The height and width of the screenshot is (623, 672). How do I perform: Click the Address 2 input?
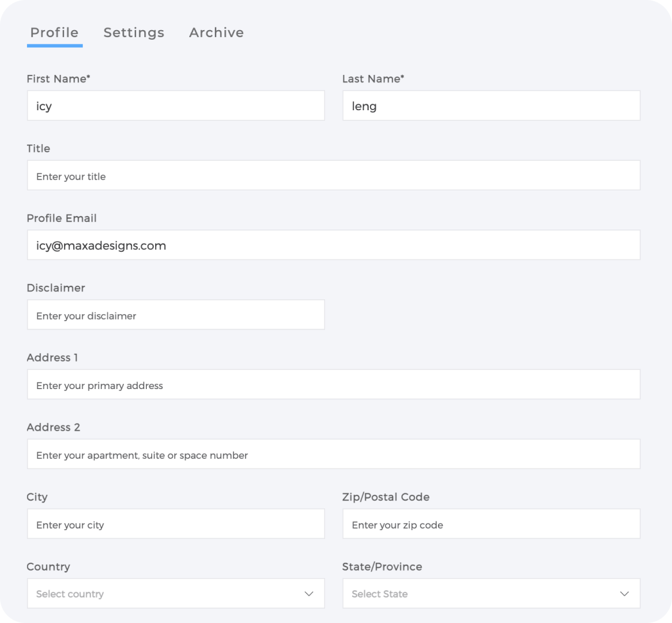tap(333, 454)
